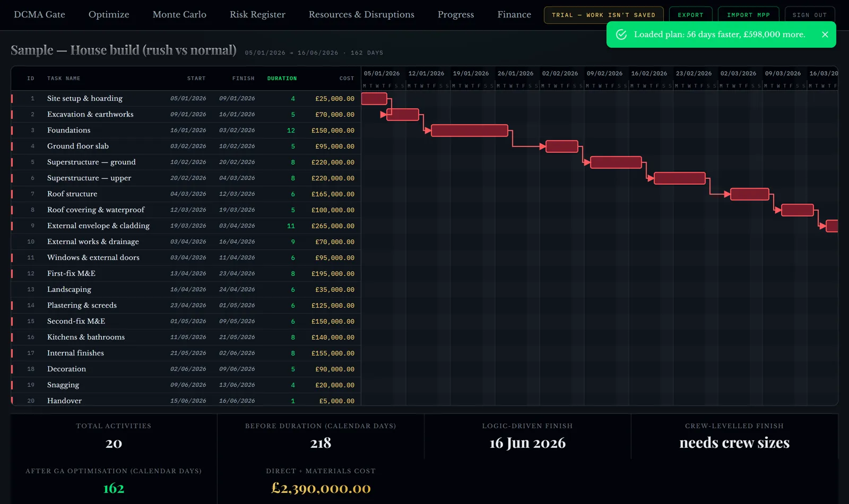Click Windows & external doors finish date

237,258
